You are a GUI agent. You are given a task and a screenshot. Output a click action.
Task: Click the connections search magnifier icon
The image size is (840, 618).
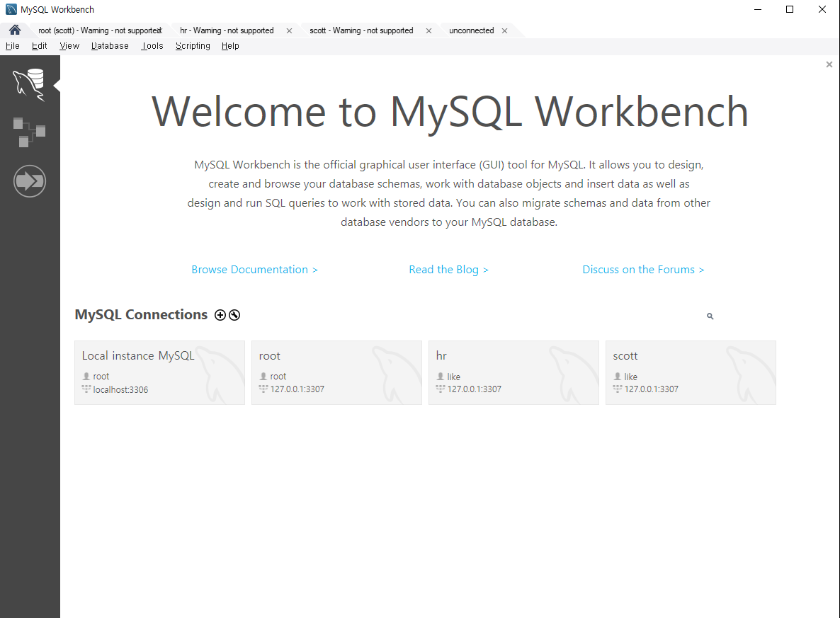(x=710, y=316)
